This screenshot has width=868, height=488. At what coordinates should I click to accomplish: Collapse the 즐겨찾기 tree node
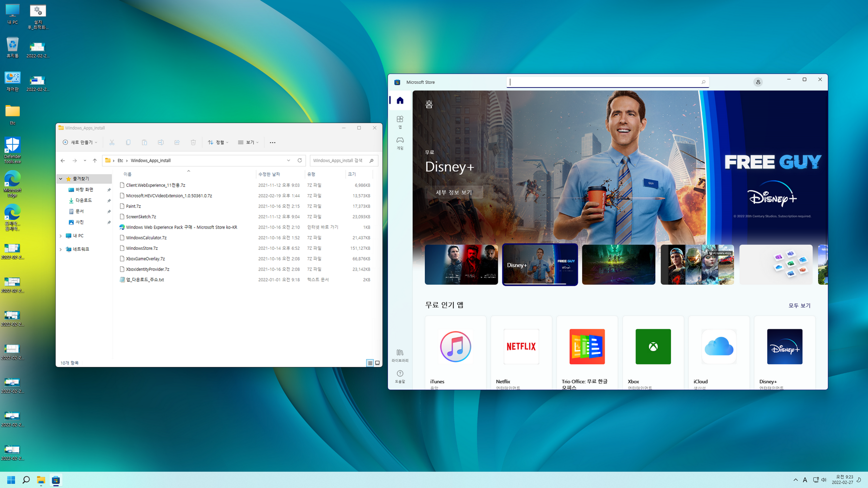pyautogui.click(x=61, y=179)
